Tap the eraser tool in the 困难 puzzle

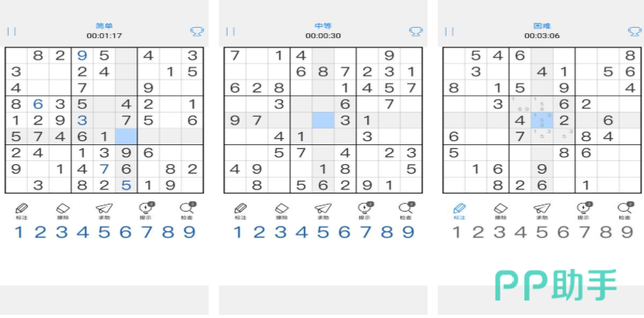pyautogui.click(x=500, y=211)
